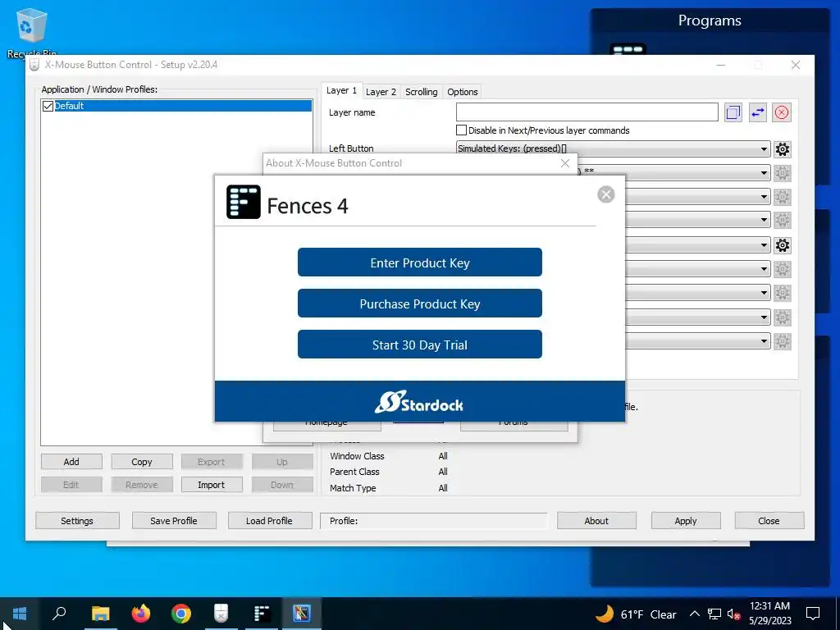Switch to X-Mouse Button Control taskbar icon

click(x=221, y=614)
